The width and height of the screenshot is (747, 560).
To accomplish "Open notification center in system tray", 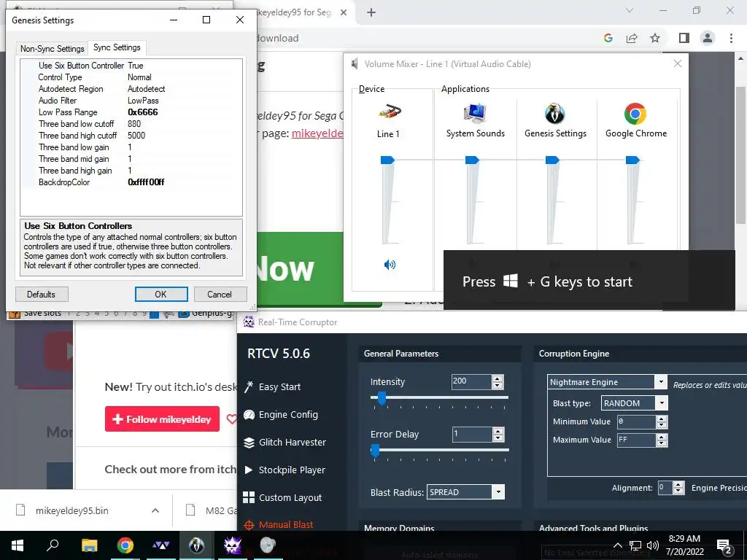I will 724,545.
